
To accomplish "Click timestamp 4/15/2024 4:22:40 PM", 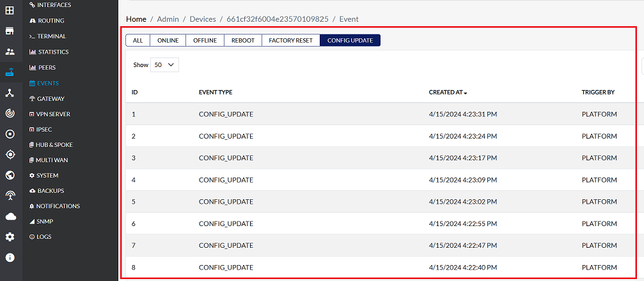I will pos(463,268).
